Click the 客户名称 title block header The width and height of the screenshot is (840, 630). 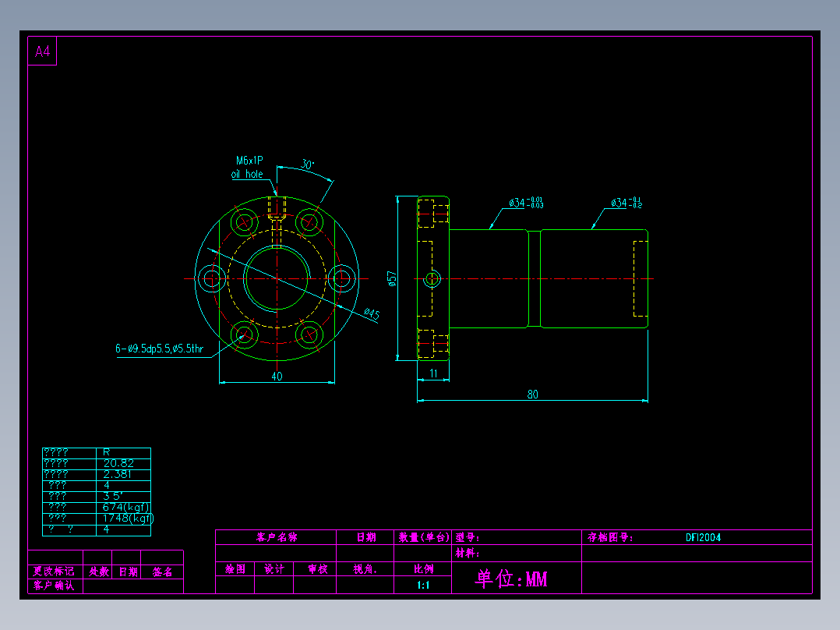277,537
